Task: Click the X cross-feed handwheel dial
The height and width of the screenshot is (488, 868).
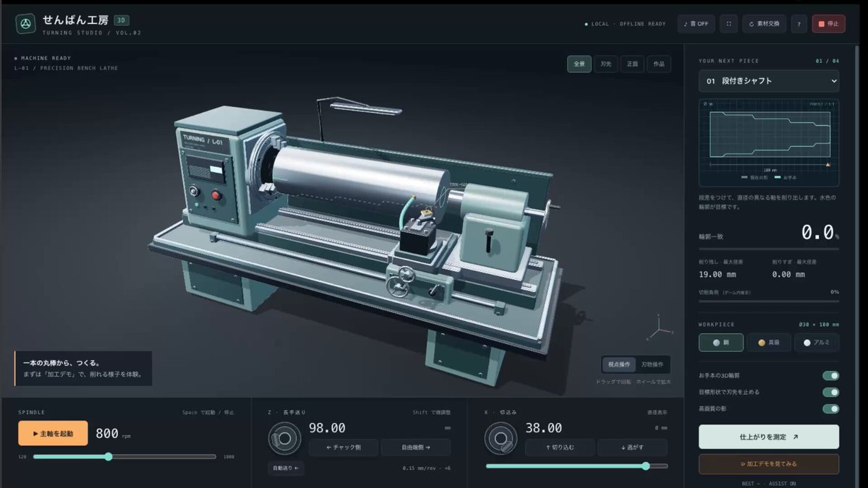Action: click(501, 438)
